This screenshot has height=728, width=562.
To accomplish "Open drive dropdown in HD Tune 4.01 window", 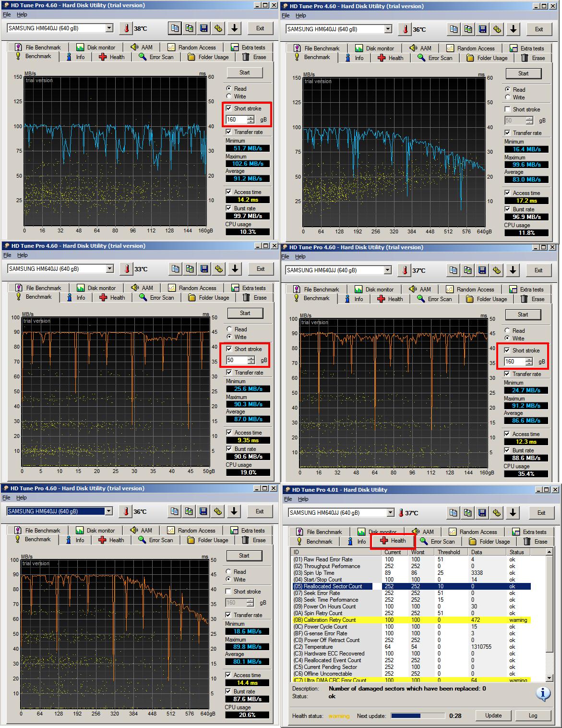I will tap(391, 513).
